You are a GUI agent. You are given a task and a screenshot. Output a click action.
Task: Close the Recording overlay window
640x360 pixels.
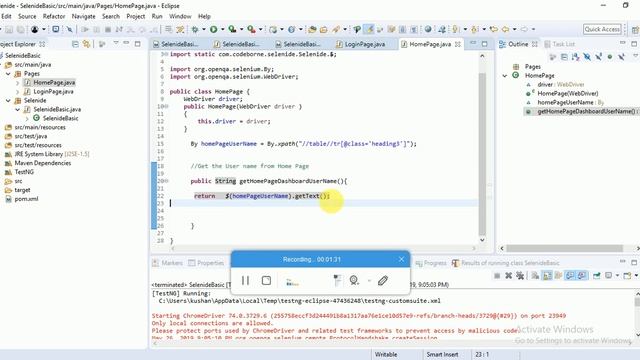pos(401,259)
